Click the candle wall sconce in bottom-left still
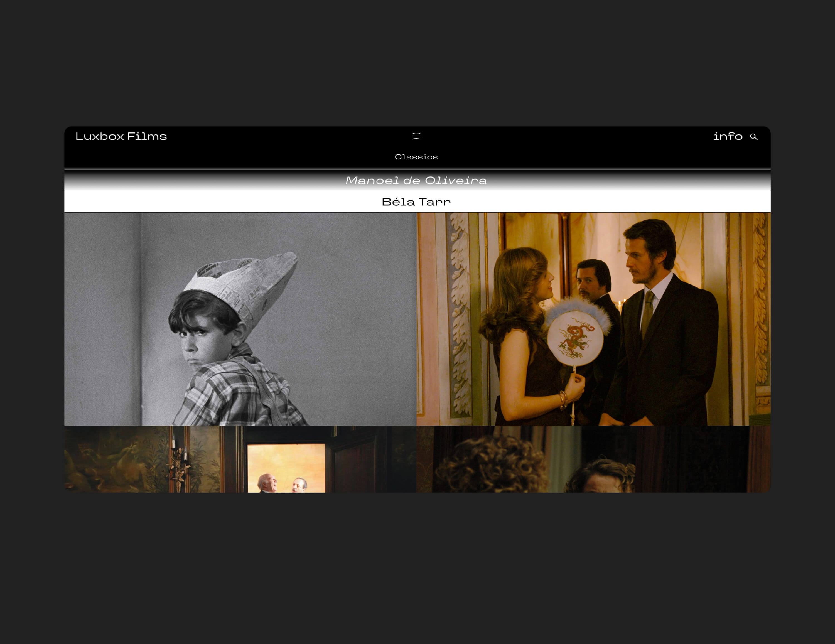This screenshot has height=644, width=835. click(178, 464)
